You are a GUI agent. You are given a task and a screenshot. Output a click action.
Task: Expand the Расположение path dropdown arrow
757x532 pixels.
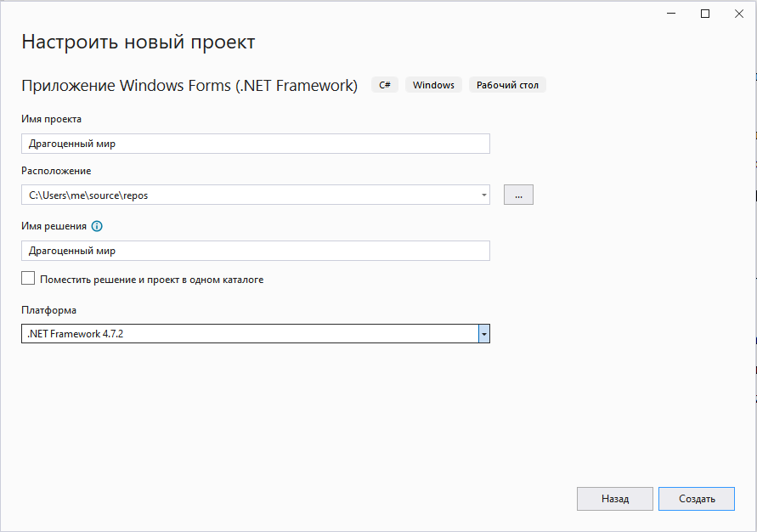483,195
